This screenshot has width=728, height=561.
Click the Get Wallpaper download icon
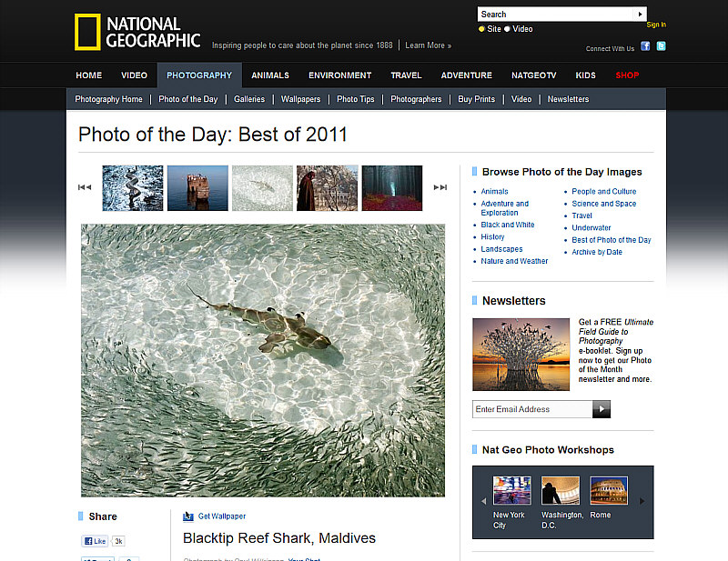188,516
